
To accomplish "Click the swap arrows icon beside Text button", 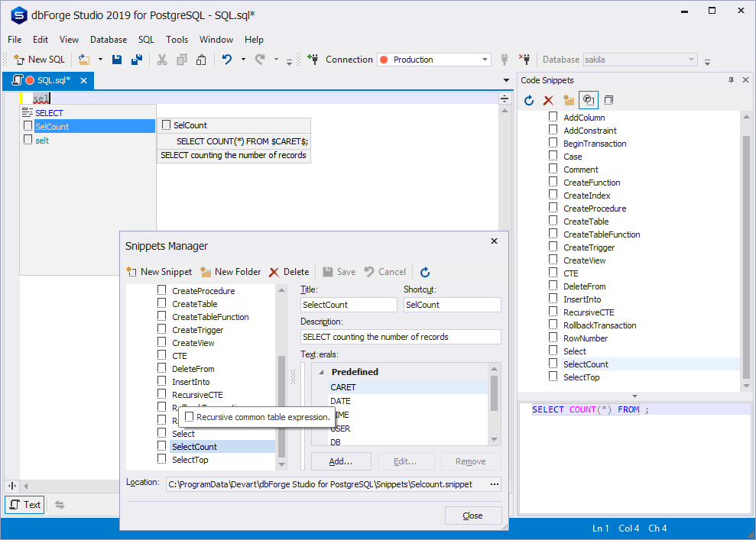I will coord(60,505).
